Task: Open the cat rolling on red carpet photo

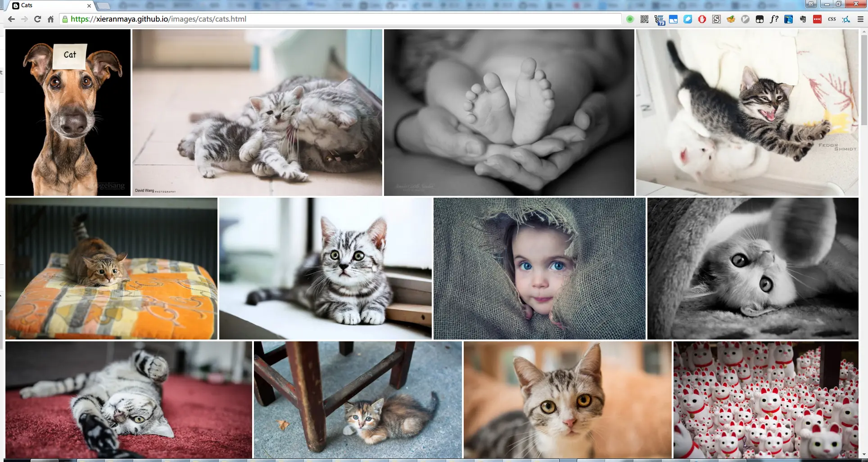Action: 129,400
